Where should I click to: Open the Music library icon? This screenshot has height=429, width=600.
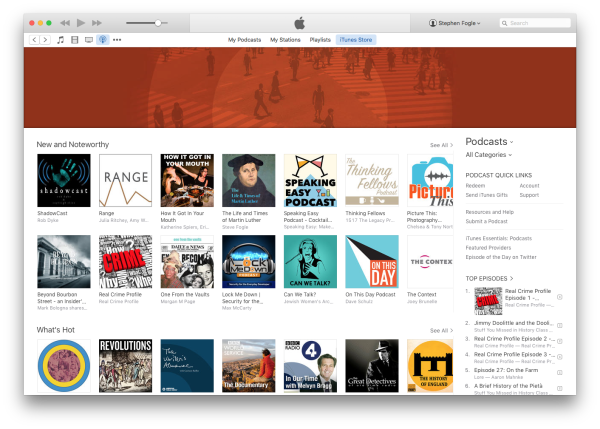coord(60,40)
